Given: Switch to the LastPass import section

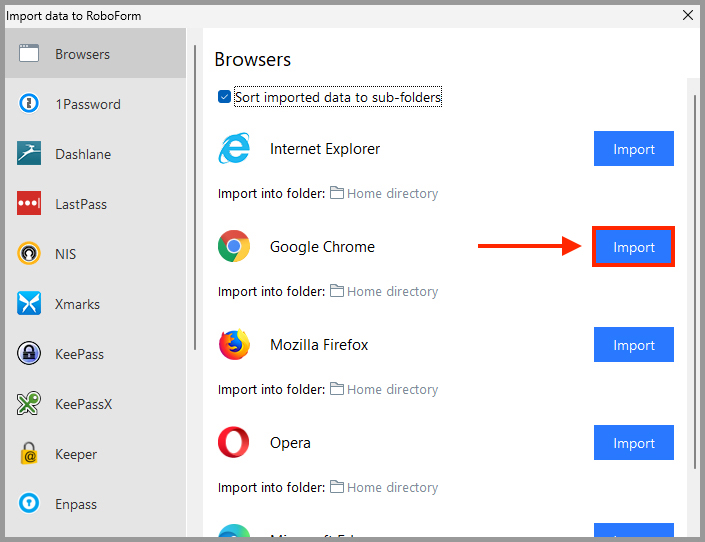Looking at the screenshot, I should [80, 204].
